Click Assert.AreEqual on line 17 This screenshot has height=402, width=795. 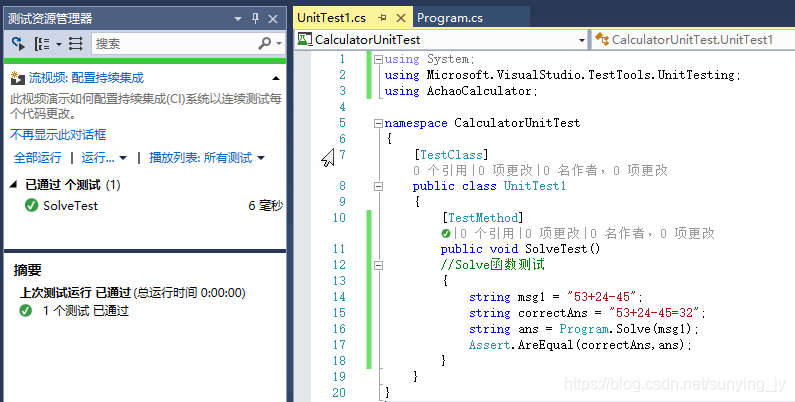[522, 345]
